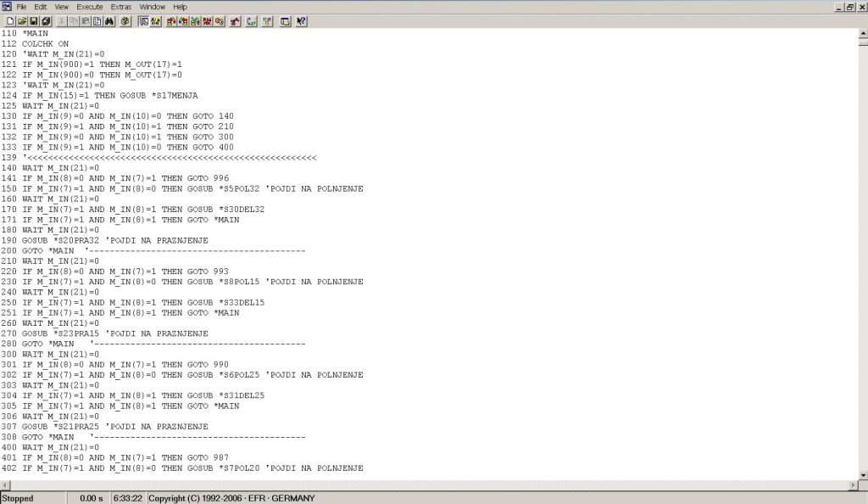Click the vertical scrollbar up arrow
Image resolution: width=868 pixels, height=504 pixels.
[861, 33]
